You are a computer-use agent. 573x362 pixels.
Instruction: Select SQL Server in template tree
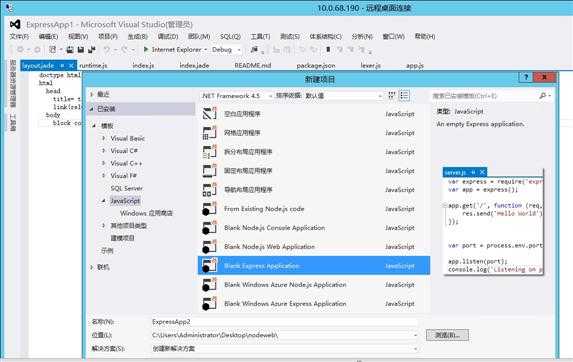point(126,188)
